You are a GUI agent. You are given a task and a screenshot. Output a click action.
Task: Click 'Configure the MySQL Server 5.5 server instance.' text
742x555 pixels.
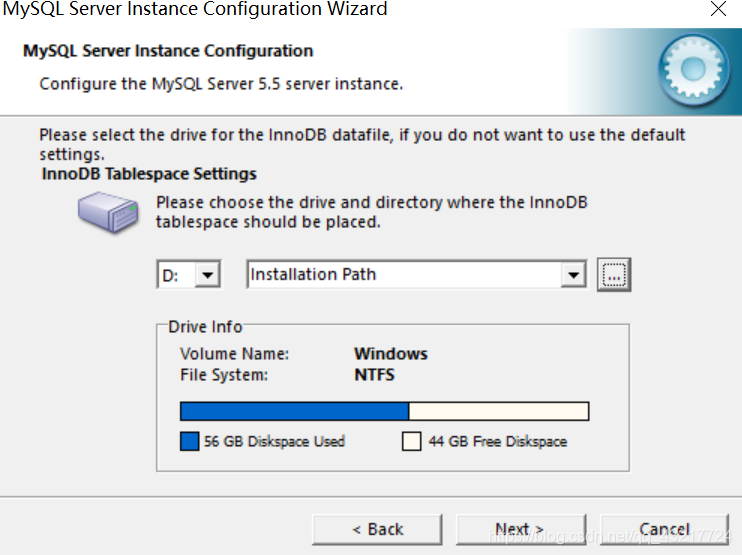221,84
